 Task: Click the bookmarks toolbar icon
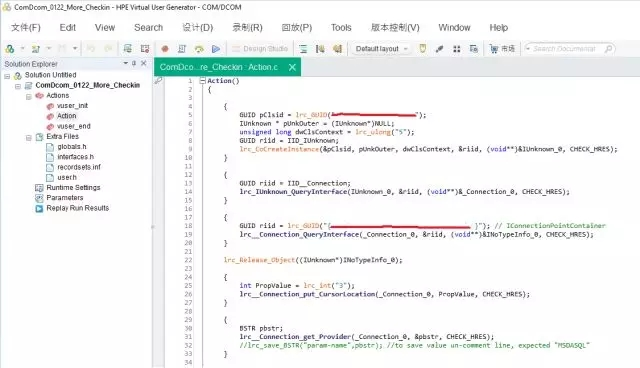[x=320, y=49]
